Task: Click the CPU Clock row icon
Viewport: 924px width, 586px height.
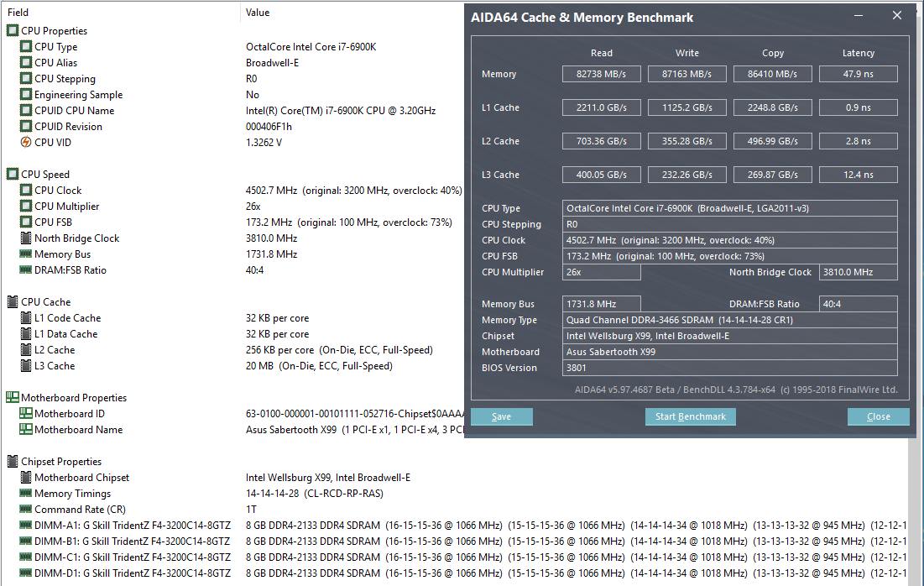Action: pos(26,190)
